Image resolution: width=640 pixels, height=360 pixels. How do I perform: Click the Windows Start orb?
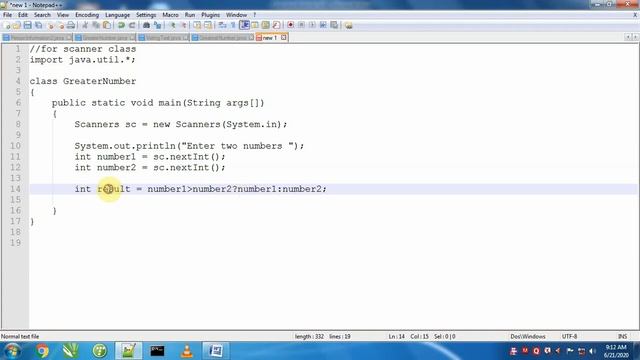[x=12, y=351]
